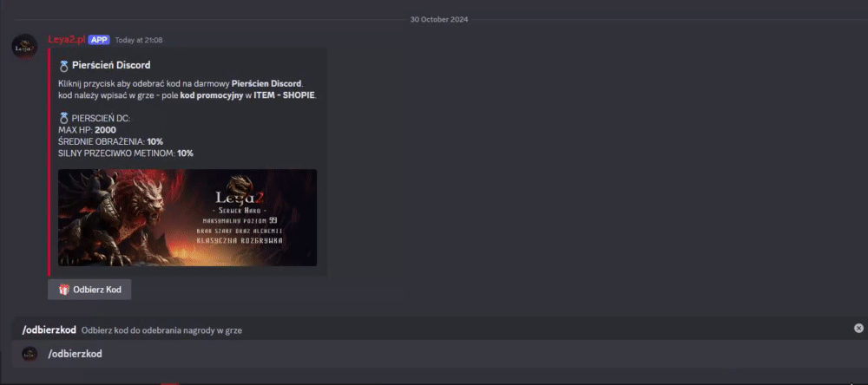Click the Pierścień Discord embed title

point(111,65)
